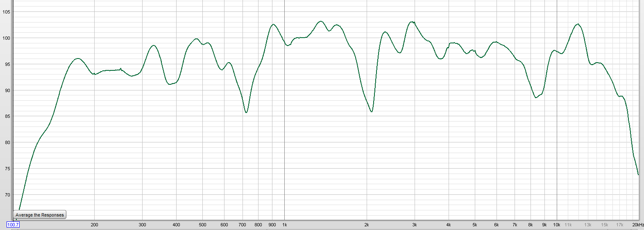Click the greyed 15k axis label
644x230 pixels.
pyautogui.click(x=605, y=225)
